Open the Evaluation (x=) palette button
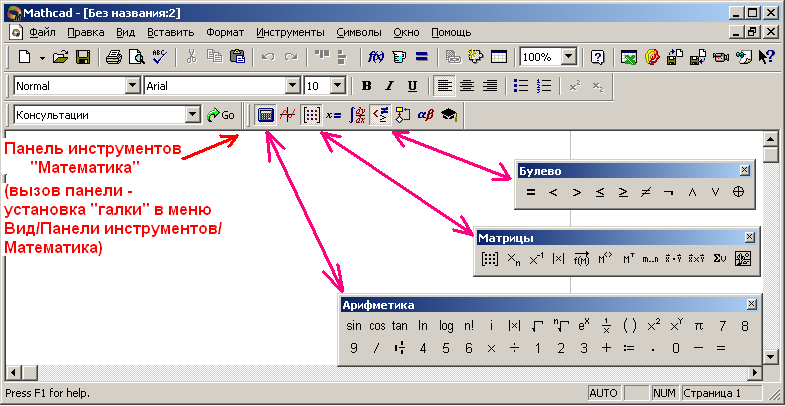Viewport: 785px width, 406px height. 333,115
